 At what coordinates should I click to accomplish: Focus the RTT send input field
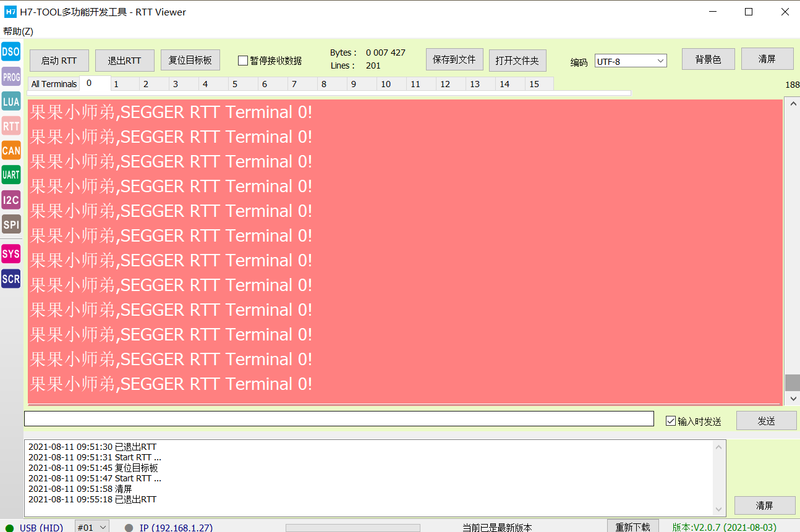point(339,418)
